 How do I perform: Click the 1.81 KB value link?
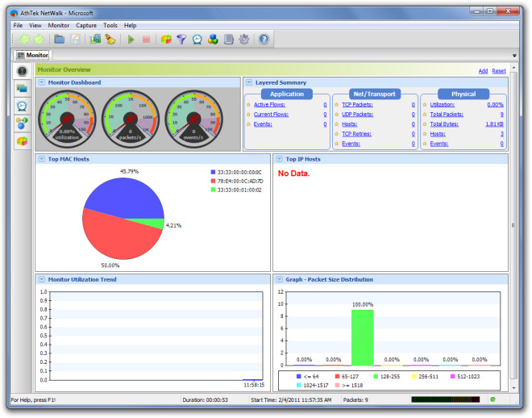point(494,124)
